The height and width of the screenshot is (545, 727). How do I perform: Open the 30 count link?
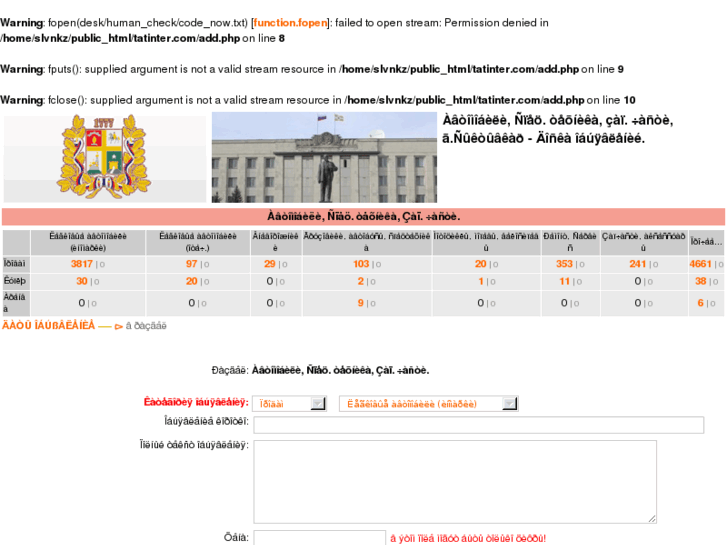(82, 281)
